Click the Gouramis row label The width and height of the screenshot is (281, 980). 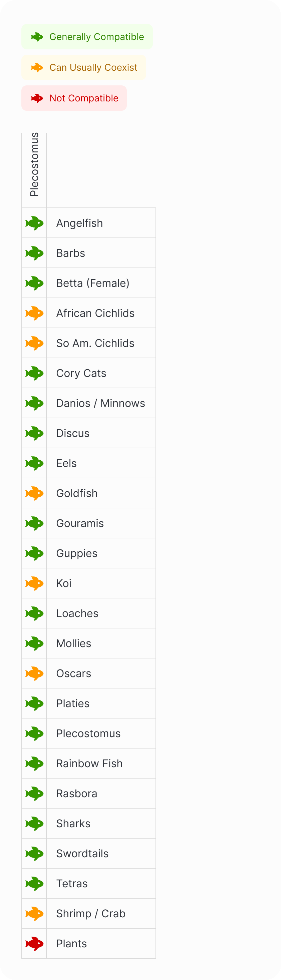pyautogui.click(x=80, y=523)
